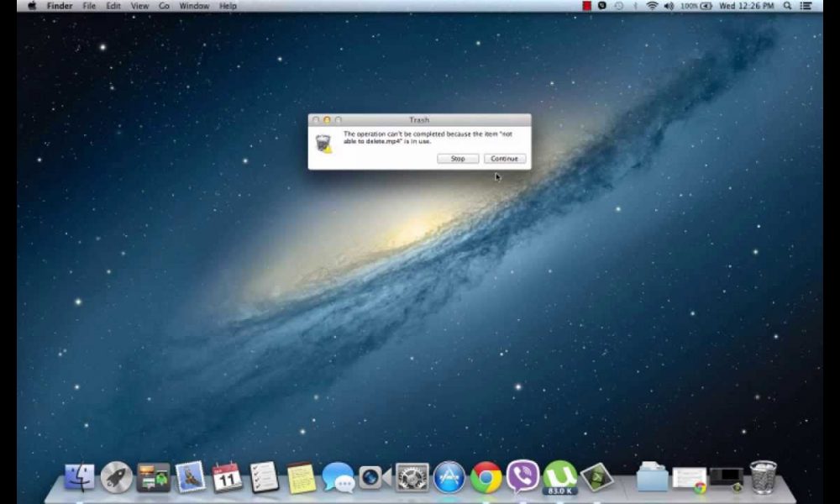Click Stop in the Trash dialog

coord(458,158)
